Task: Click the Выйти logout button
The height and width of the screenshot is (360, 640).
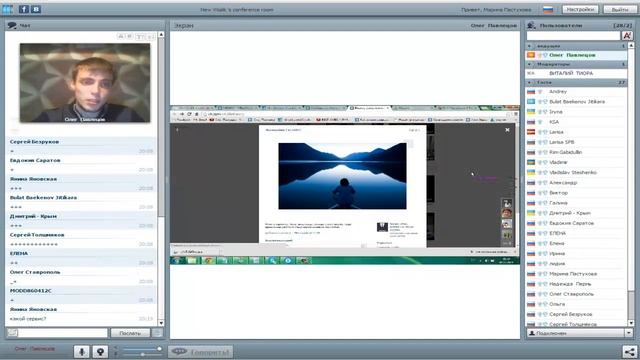Action: 620,9
